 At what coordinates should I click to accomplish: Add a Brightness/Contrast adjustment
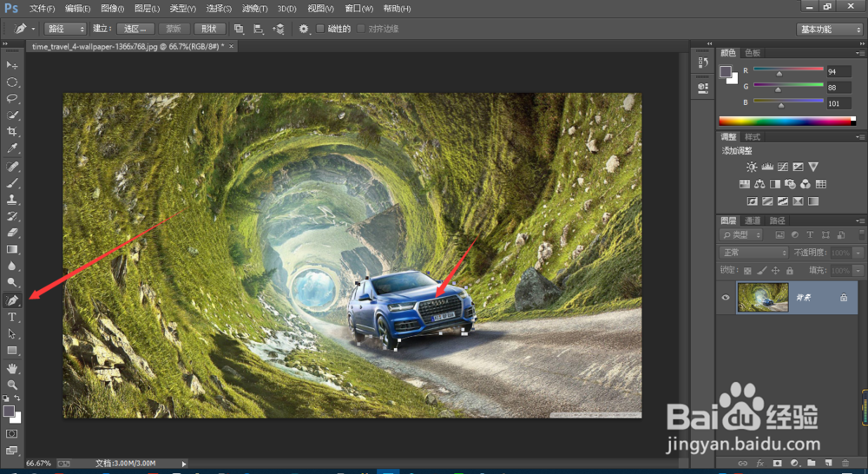(x=752, y=167)
